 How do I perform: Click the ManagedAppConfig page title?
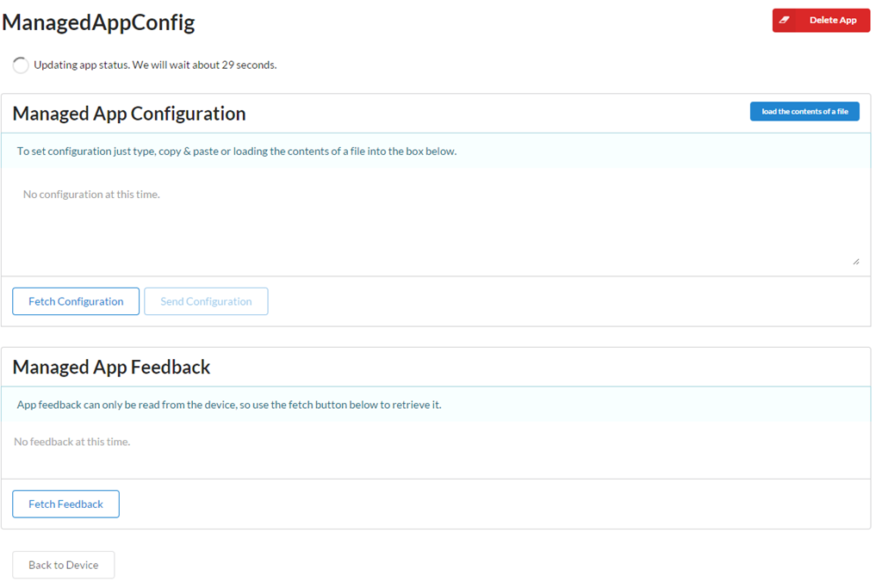pos(98,22)
